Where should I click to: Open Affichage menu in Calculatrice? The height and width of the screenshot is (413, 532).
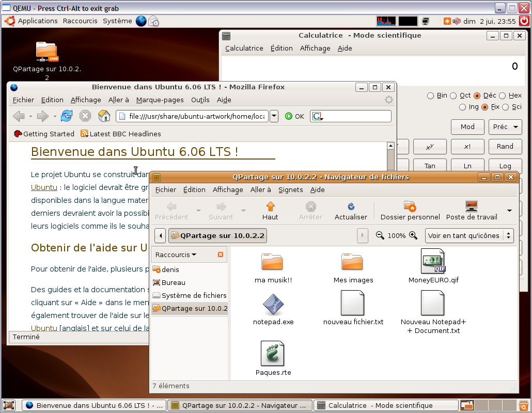coord(315,49)
